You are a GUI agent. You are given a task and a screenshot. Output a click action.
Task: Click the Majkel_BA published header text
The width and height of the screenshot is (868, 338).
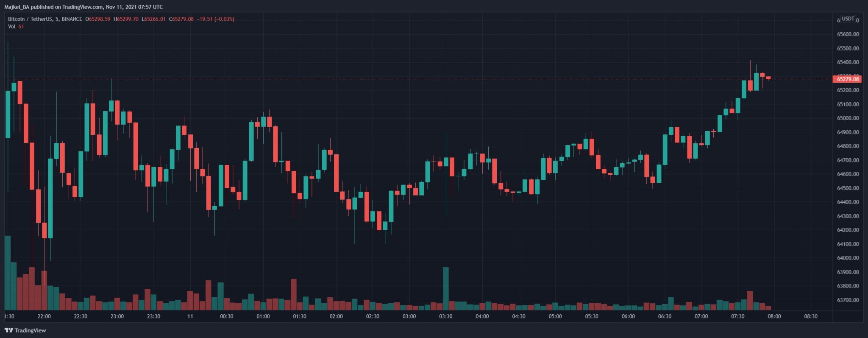[x=83, y=7]
